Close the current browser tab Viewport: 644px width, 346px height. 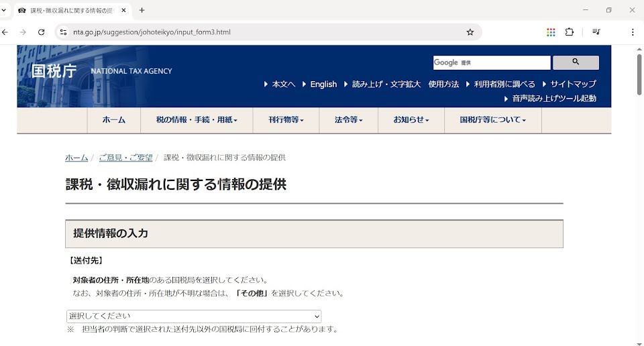coord(123,11)
